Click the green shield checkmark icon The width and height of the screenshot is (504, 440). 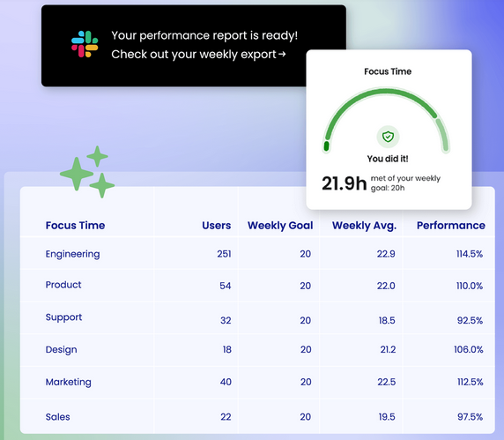click(388, 137)
